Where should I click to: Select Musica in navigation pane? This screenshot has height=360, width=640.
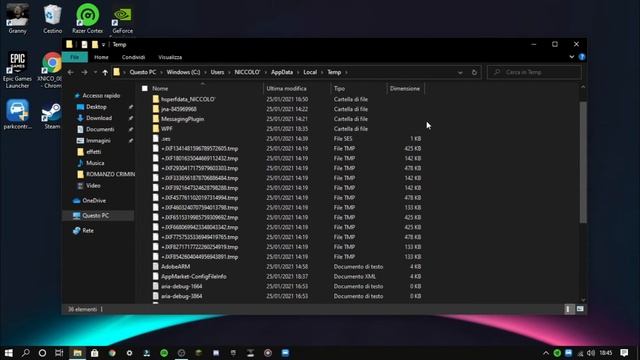point(95,163)
